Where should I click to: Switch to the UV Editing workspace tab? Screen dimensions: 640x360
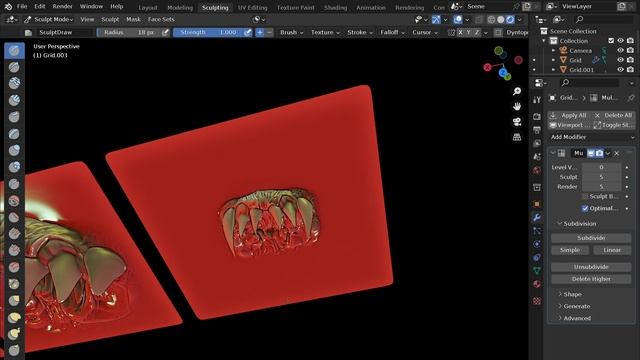(252, 7)
